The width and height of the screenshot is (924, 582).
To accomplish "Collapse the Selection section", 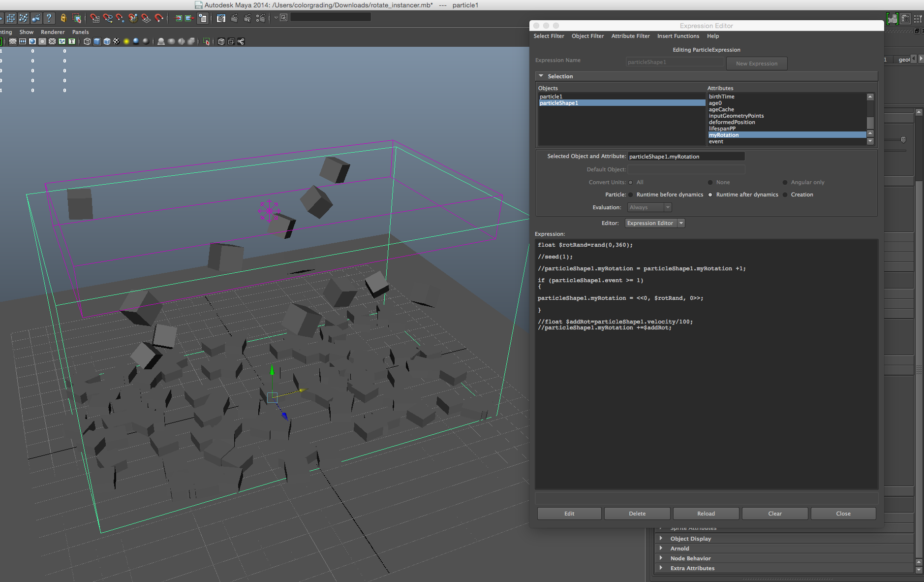I will tap(541, 76).
